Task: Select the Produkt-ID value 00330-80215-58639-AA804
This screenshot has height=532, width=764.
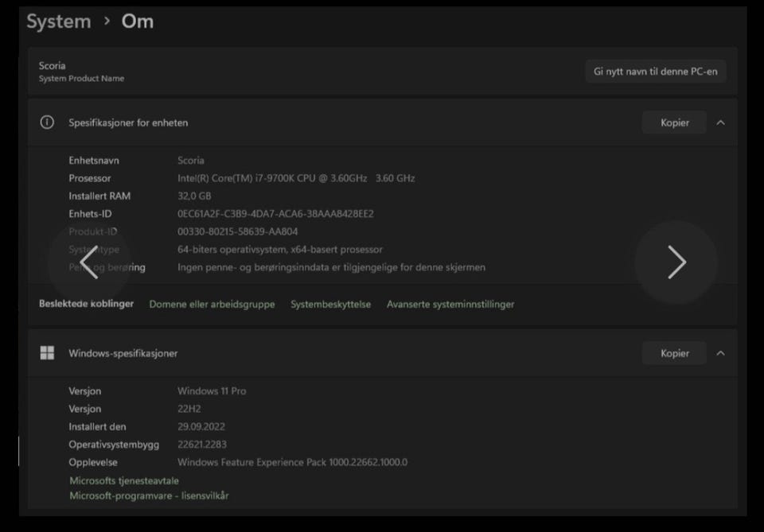Action: (238, 231)
